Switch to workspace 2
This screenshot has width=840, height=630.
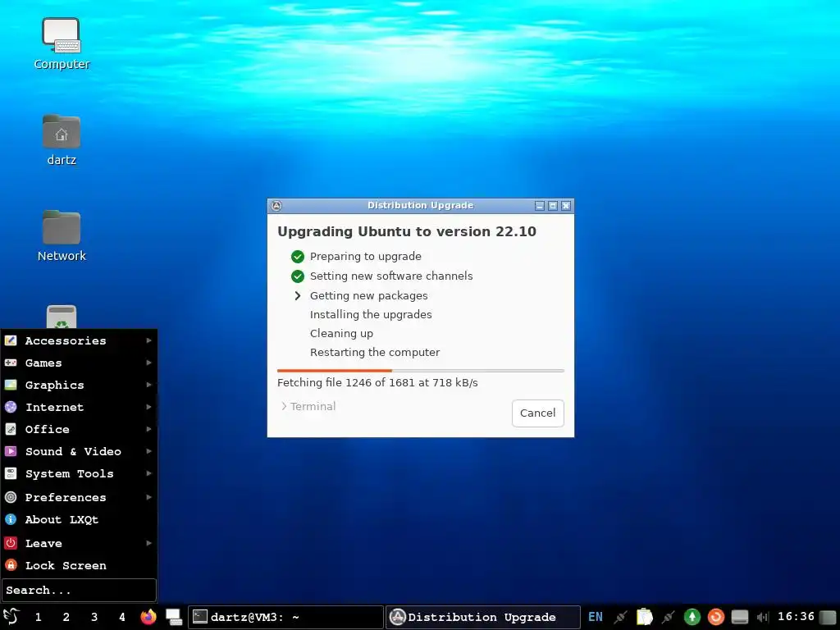click(x=66, y=617)
